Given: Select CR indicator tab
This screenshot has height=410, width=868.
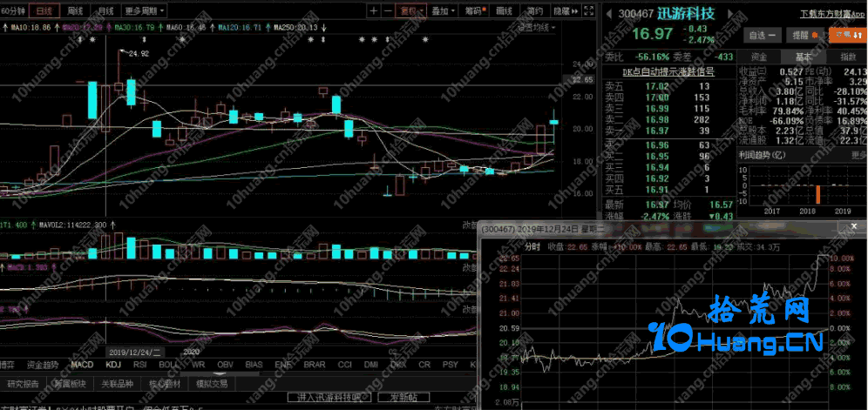Looking at the screenshot, I should click(424, 366).
